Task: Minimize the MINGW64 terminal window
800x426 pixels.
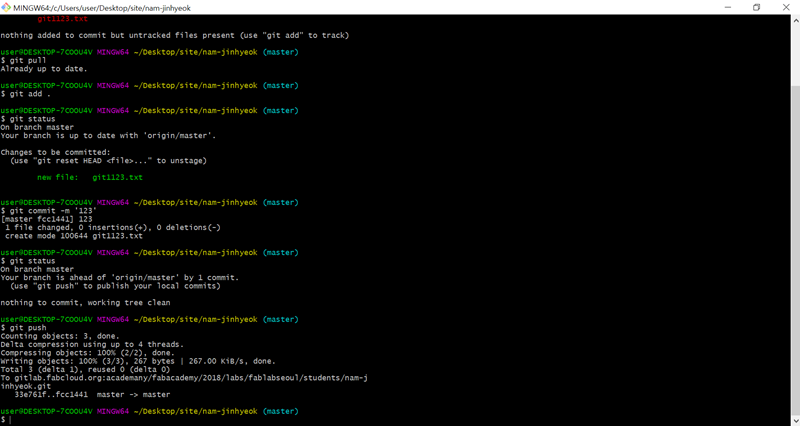Action: [x=727, y=8]
